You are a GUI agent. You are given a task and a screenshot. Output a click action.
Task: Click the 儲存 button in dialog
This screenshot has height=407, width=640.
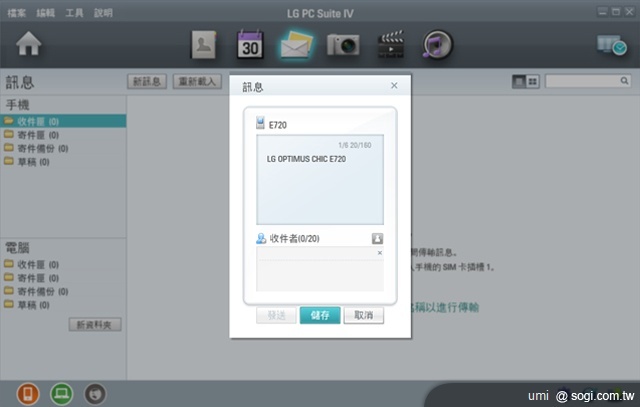pyautogui.click(x=320, y=315)
